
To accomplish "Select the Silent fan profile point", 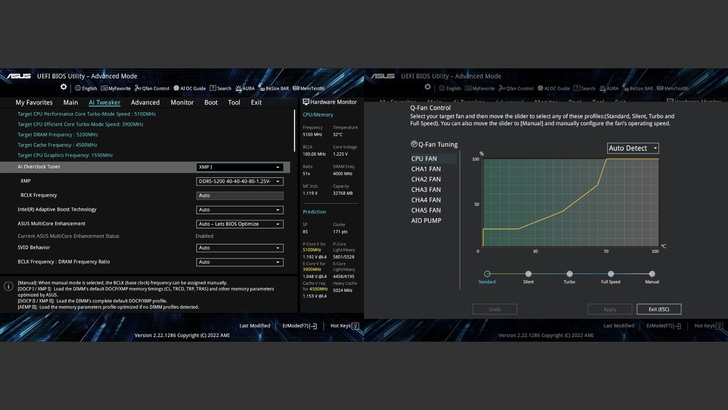I will tap(528, 273).
